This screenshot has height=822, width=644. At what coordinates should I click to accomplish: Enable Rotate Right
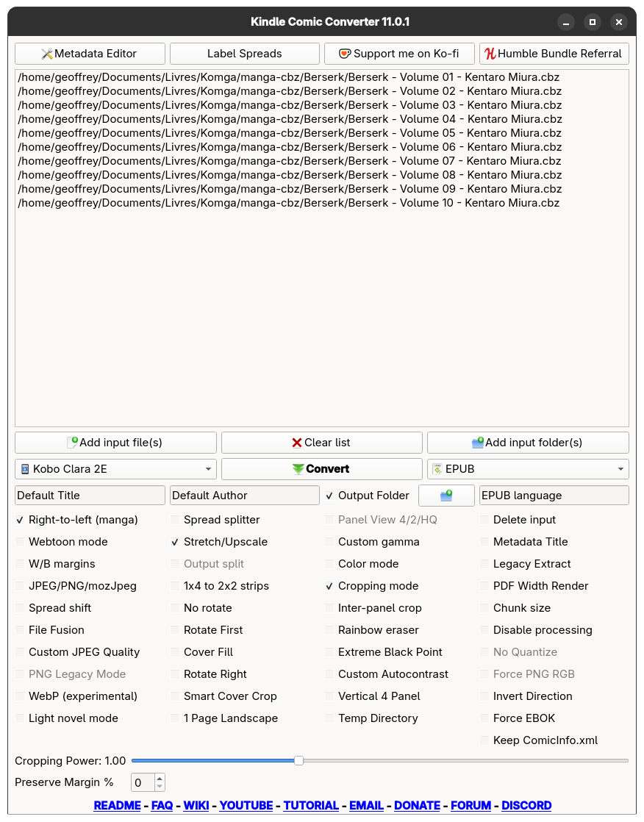point(175,673)
